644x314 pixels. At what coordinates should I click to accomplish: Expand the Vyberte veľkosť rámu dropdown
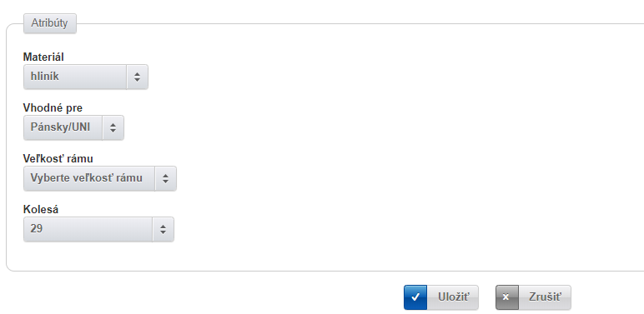coord(100,178)
